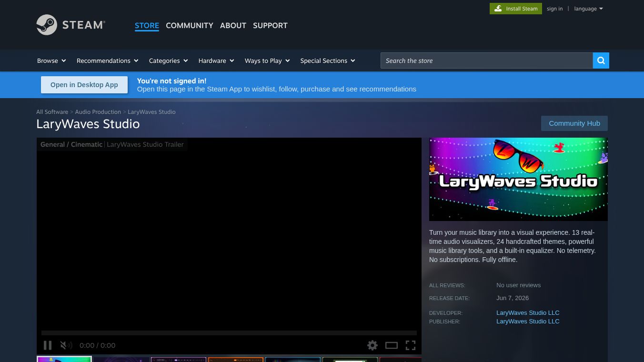Open developer LaryWaves Studio LLC link
644x362 pixels.
[x=528, y=313]
